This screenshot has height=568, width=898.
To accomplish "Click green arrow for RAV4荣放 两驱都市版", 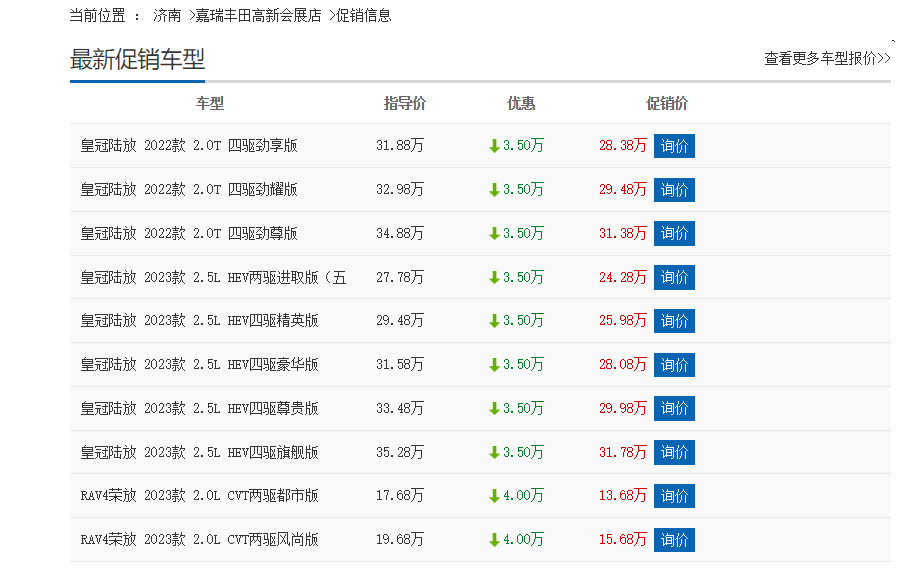I will 494,496.
